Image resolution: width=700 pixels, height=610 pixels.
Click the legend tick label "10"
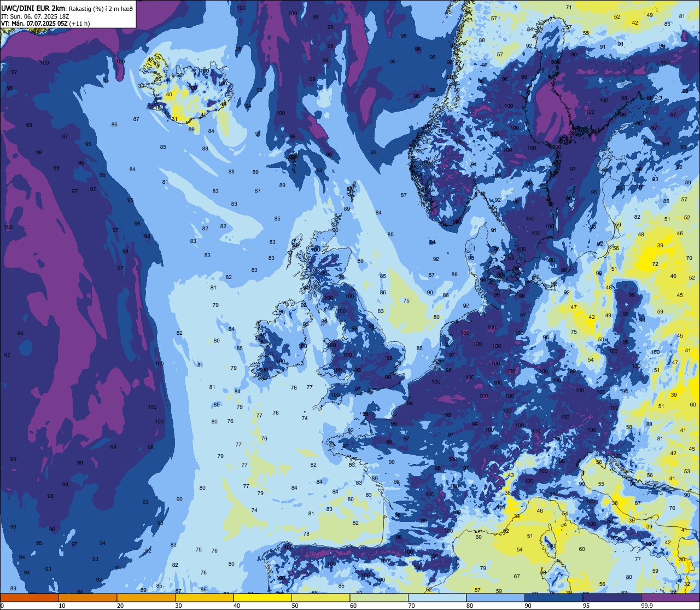[62, 606]
